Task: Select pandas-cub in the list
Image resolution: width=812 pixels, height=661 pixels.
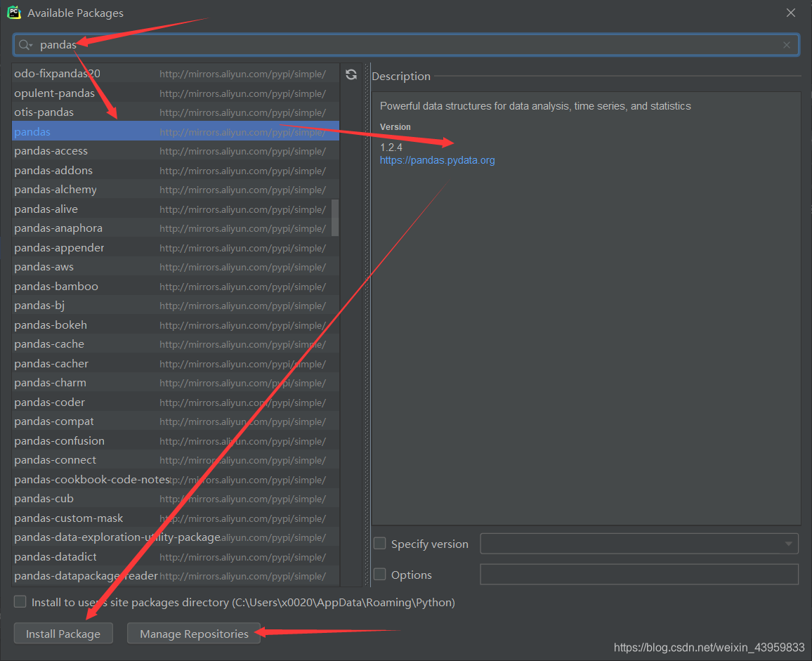Action: (x=176, y=498)
